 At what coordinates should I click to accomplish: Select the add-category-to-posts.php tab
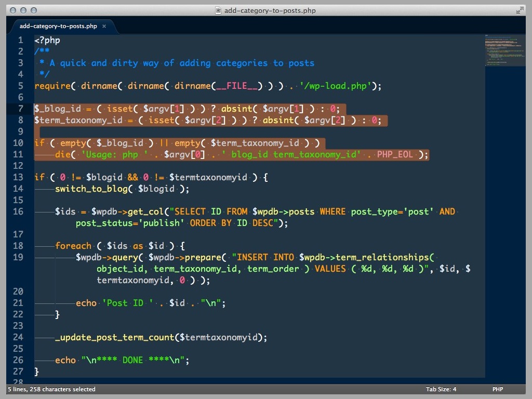coord(58,26)
